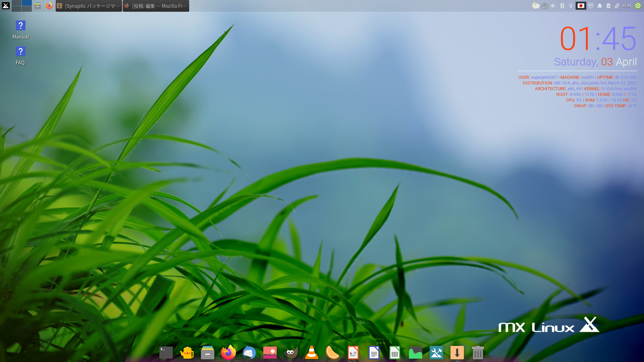Launch Firefox from the bottom dock
Viewport: 644px width, 362px height.
coord(228,353)
